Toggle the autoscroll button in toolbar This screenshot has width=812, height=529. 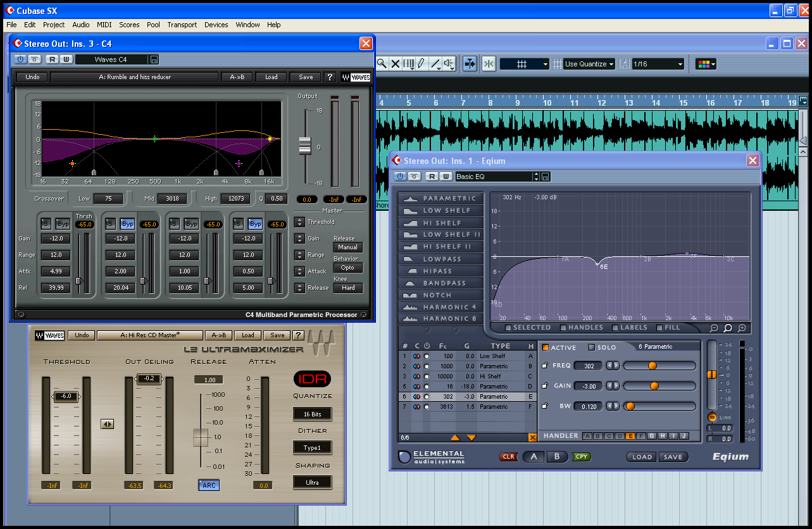pos(470,64)
